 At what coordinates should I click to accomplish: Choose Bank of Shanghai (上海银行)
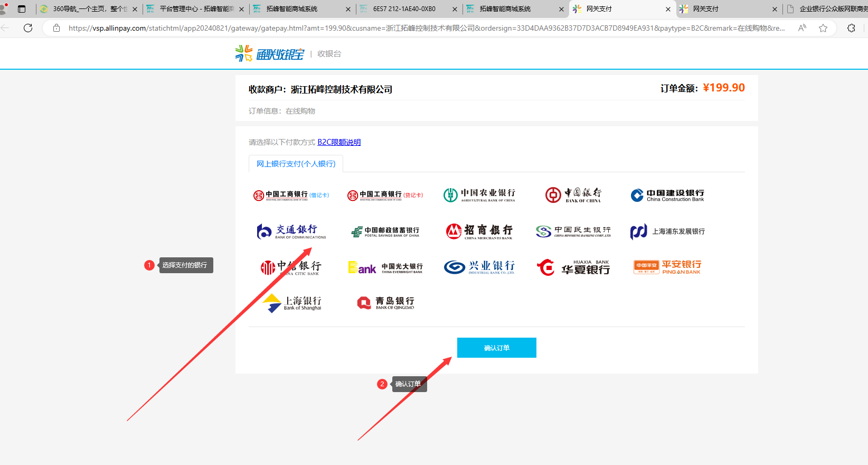[x=292, y=303]
